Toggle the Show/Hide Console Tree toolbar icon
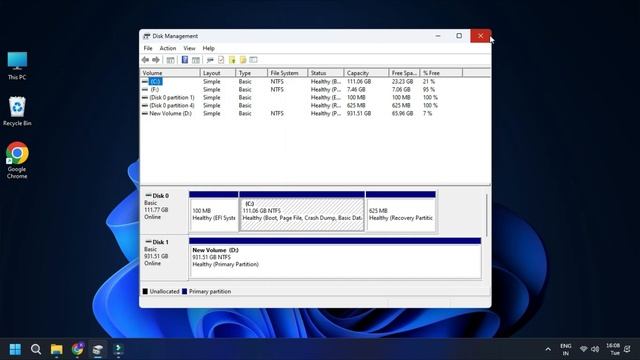 click(x=171, y=60)
